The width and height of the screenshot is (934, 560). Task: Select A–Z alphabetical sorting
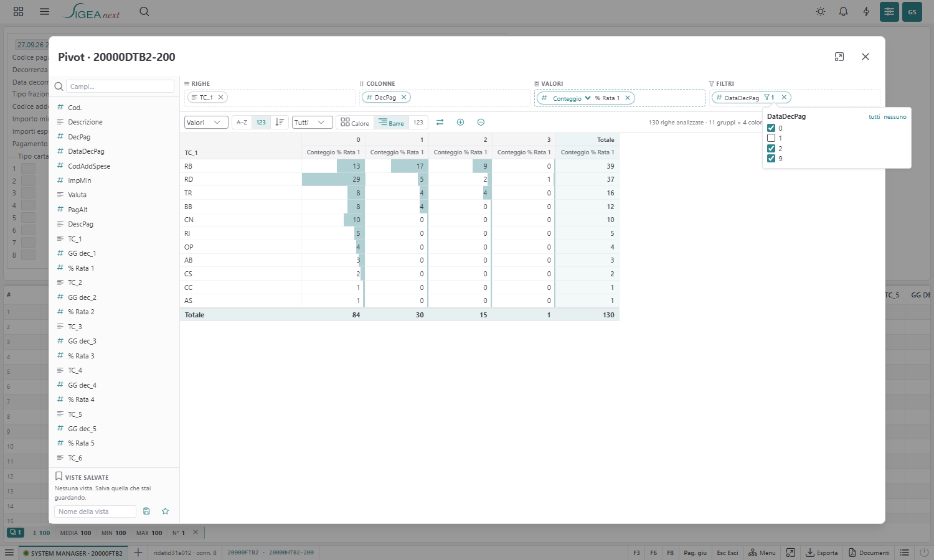(242, 123)
